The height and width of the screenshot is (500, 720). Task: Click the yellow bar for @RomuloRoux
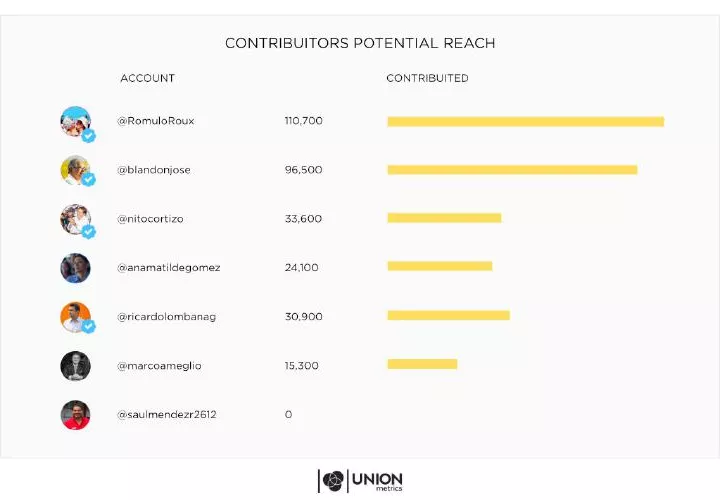[x=525, y=122]
